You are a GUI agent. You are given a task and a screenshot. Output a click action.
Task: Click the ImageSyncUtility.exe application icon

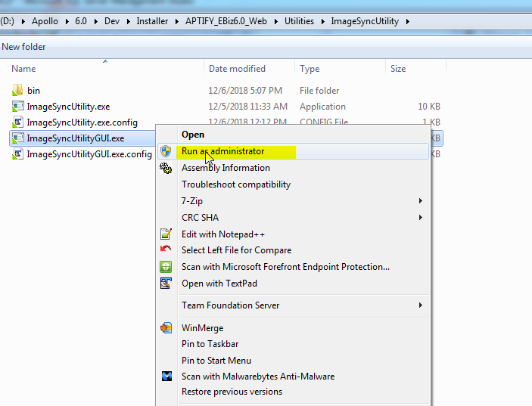coord(18,107)
